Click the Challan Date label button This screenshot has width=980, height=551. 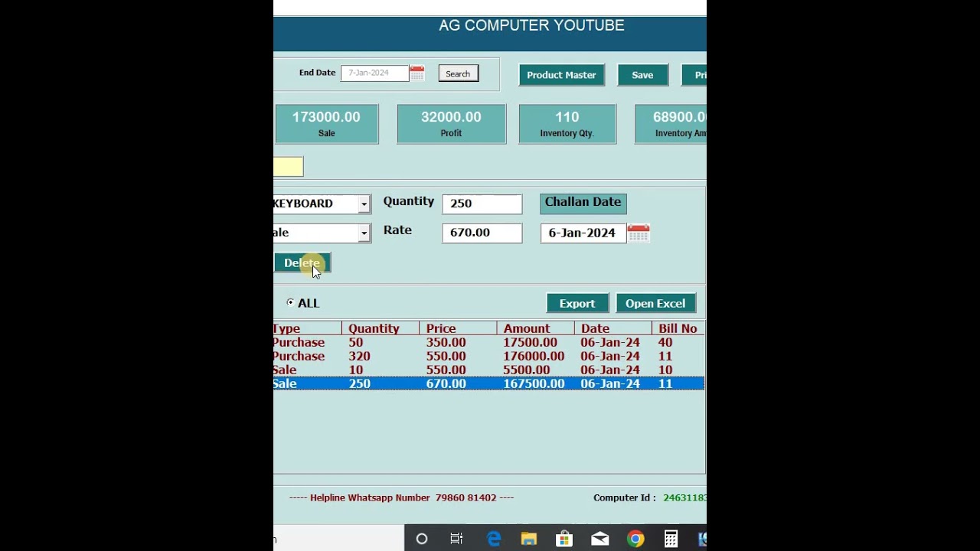583,203
